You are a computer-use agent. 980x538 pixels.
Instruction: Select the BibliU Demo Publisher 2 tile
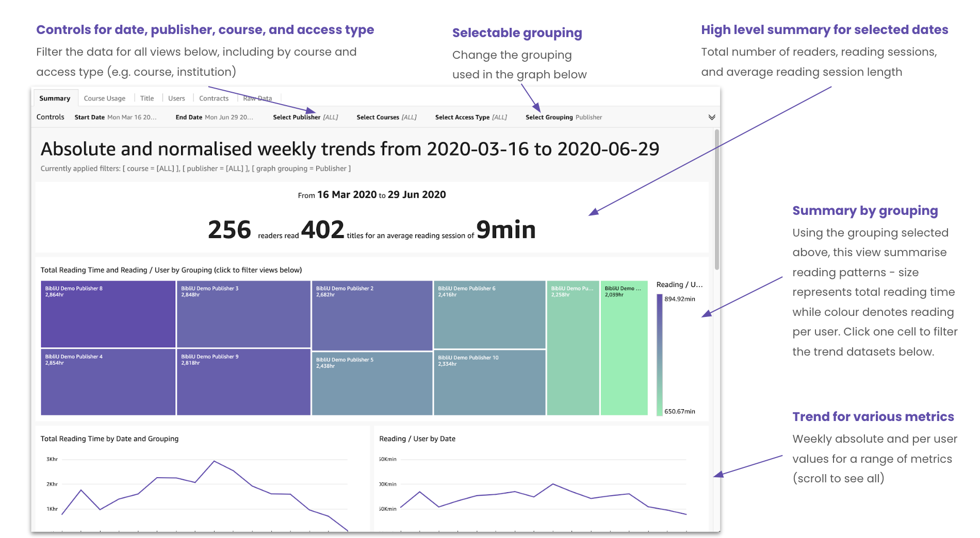(372, 315)
